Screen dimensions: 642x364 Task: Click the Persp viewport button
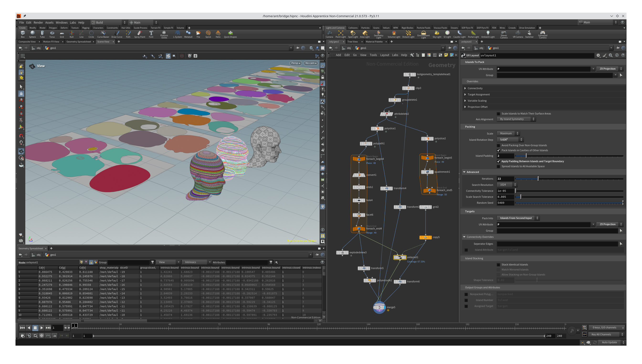295,63
